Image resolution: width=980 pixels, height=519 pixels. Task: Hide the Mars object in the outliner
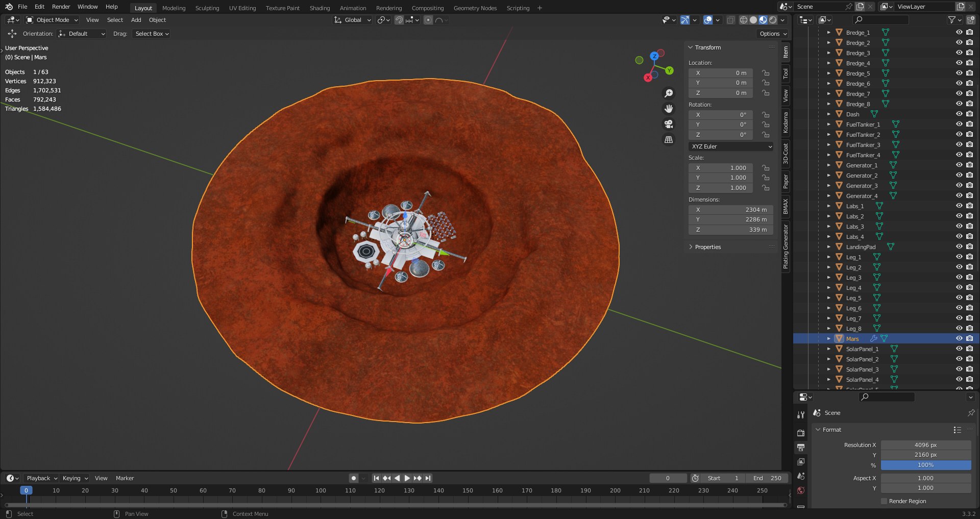[x=959, y=338]
